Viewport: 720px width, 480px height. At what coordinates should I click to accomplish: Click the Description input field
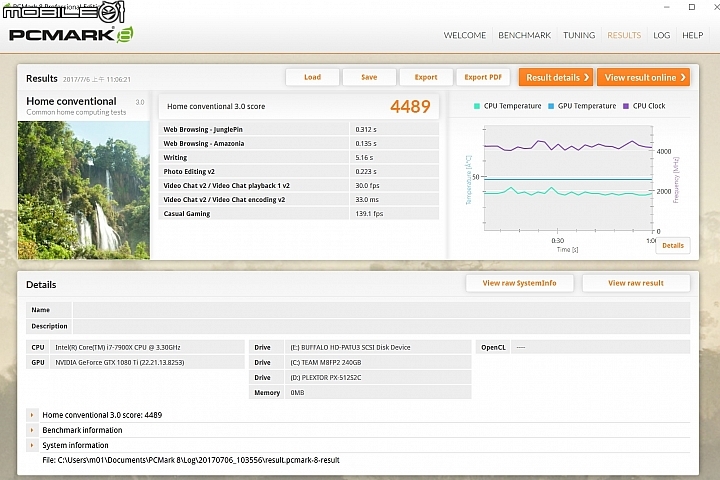tap(381, 326)
